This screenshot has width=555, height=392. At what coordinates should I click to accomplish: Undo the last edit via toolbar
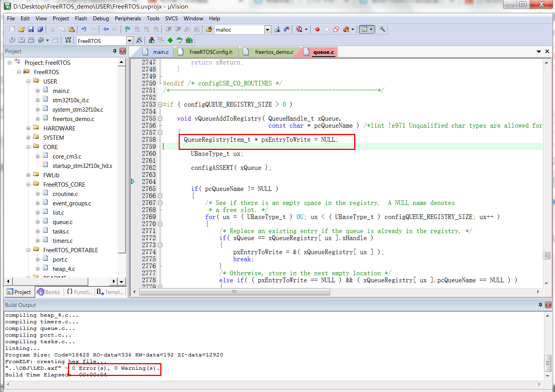(x=84, y=29)
